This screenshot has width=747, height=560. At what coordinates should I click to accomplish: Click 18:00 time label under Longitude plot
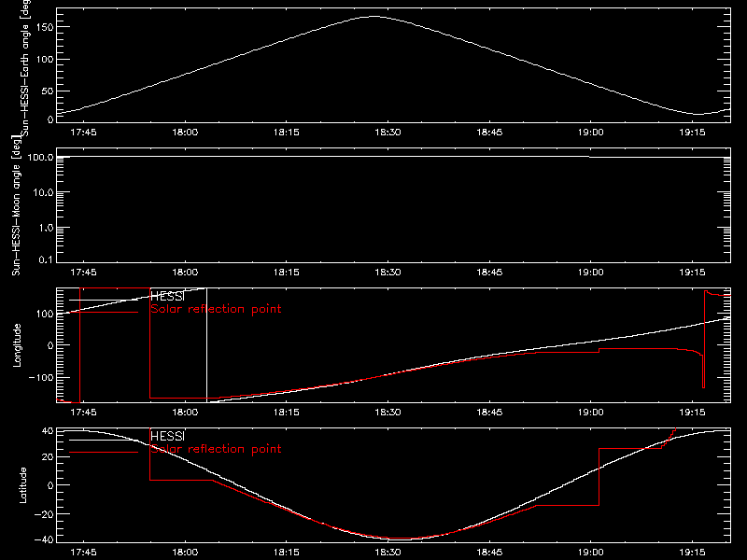click(185, 413)
